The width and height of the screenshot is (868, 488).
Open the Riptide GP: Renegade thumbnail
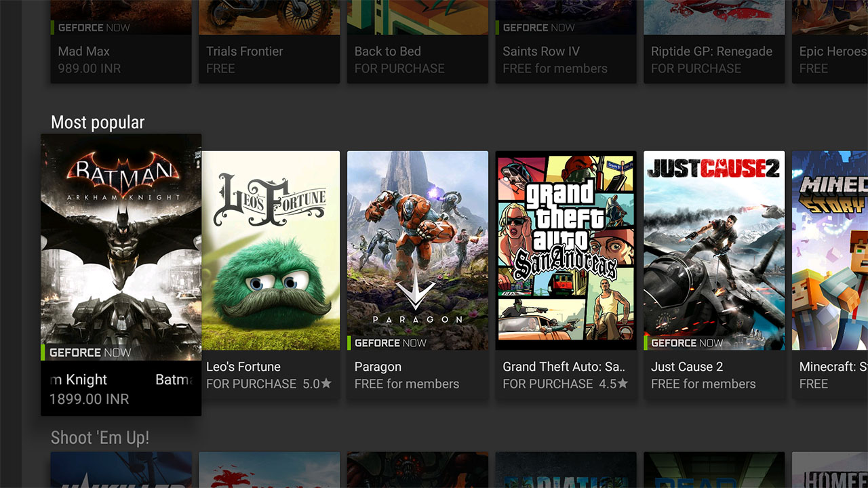[714, 17]
